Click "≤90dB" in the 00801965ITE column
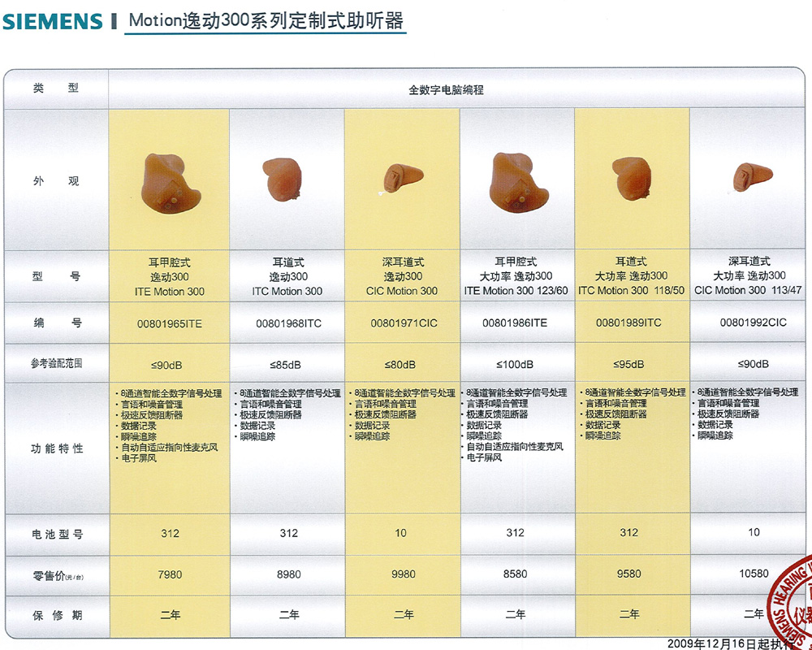This screenshot has height=650, width=812. (166, 366)
